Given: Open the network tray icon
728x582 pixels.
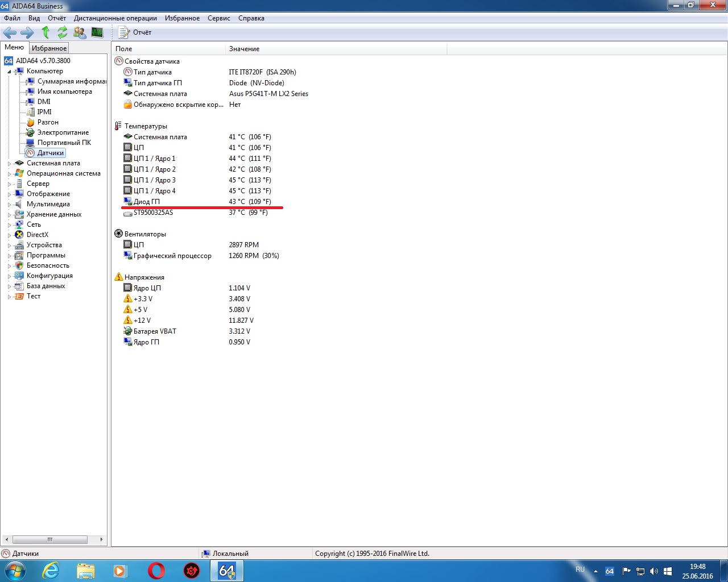Looking at the screenshot, I should tap(640, 571).
